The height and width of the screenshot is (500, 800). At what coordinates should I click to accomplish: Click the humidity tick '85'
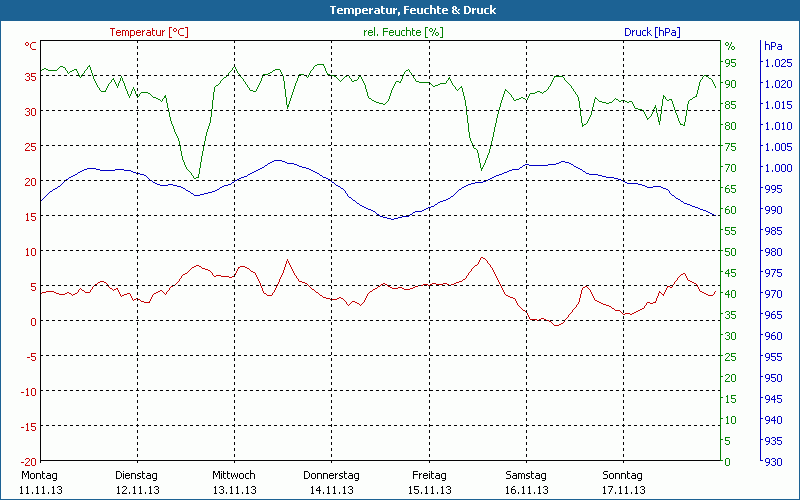coord(731,105)
